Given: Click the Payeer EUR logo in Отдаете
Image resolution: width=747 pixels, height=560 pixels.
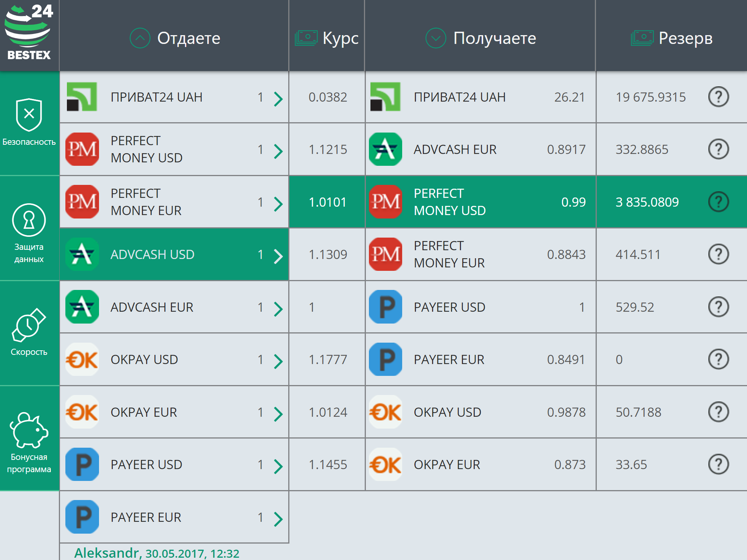Looking at the screenshot, I should tap(82, 517).
